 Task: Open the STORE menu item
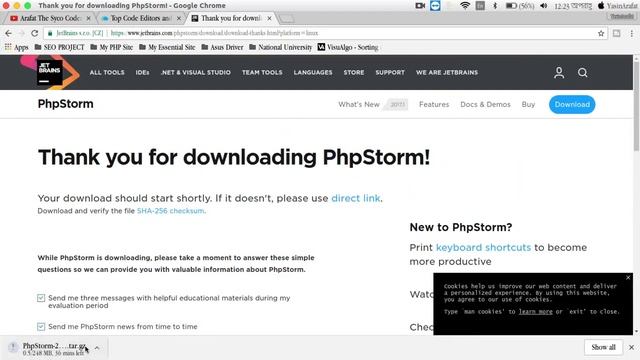click(x=353, y=72)
